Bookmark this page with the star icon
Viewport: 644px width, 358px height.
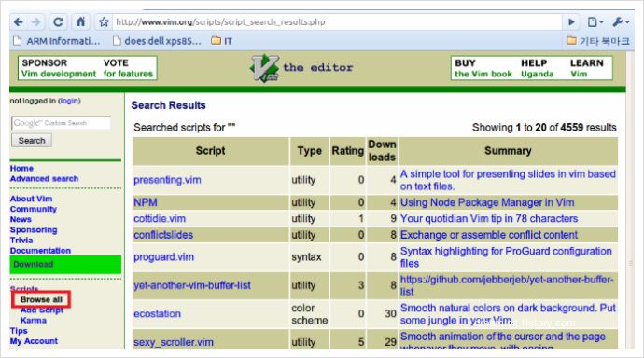104,21
